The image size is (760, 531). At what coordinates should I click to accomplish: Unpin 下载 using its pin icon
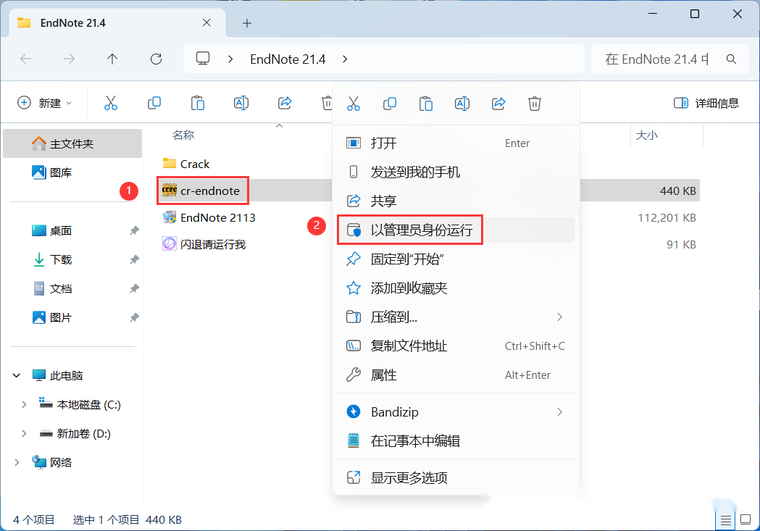[134, 260]
